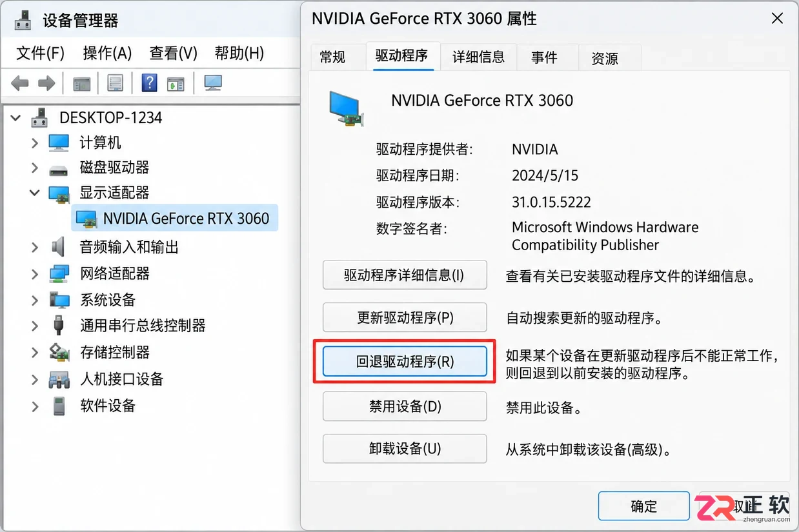Select NVIDIA GeForce RTX 3060 label in device tree
The height and width of the screenshot is (532, 799).
(x=186, y=219)
